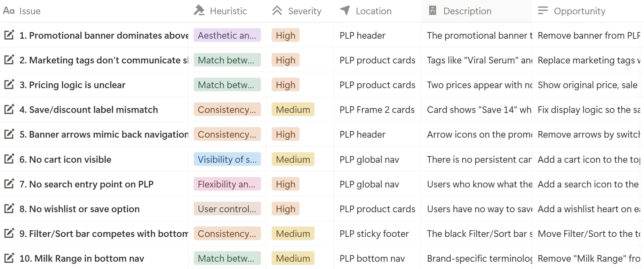Change Flexibility heuristic tag for No search entry

[x=227, y=184]
